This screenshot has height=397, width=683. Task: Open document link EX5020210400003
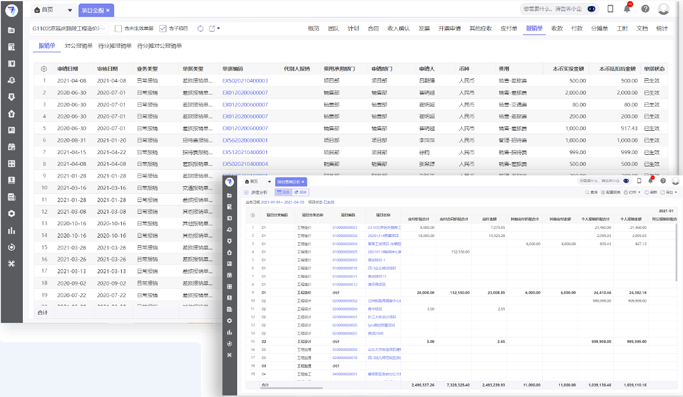tap(245, 81)
